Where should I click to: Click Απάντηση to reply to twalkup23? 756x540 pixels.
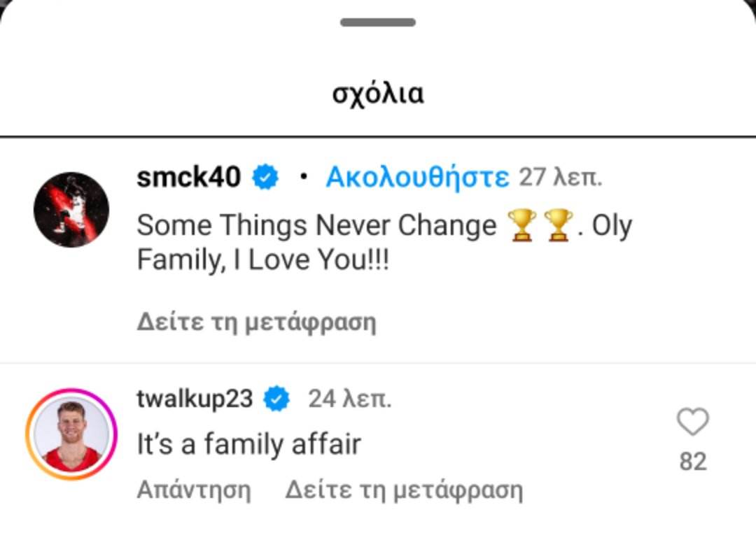[x=194, y=490]
